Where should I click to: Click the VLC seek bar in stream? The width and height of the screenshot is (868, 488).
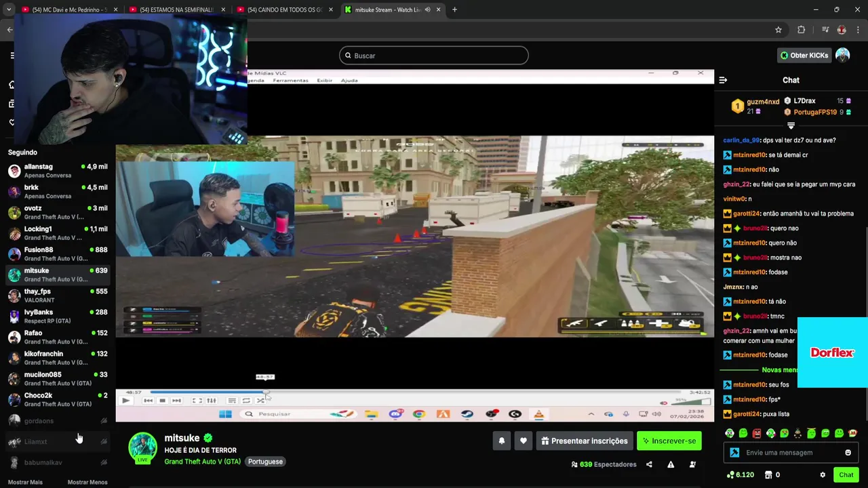click(x=415, y=392)
